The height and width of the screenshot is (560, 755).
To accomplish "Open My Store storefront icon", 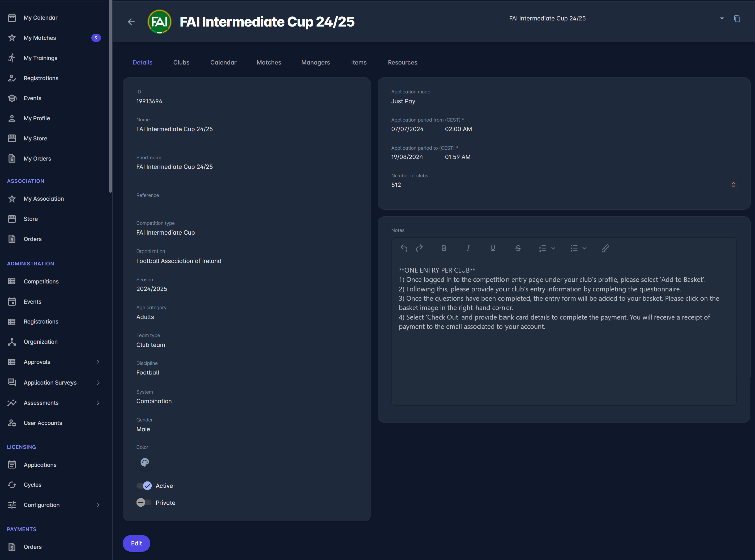I will (12, 138).
